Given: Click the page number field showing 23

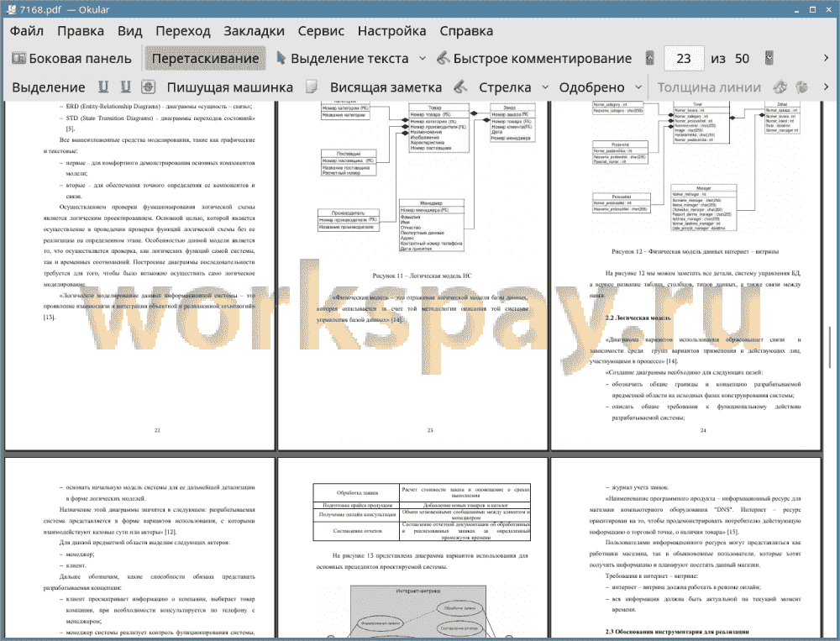Looking at the screenshot, I should click(684, 59).
